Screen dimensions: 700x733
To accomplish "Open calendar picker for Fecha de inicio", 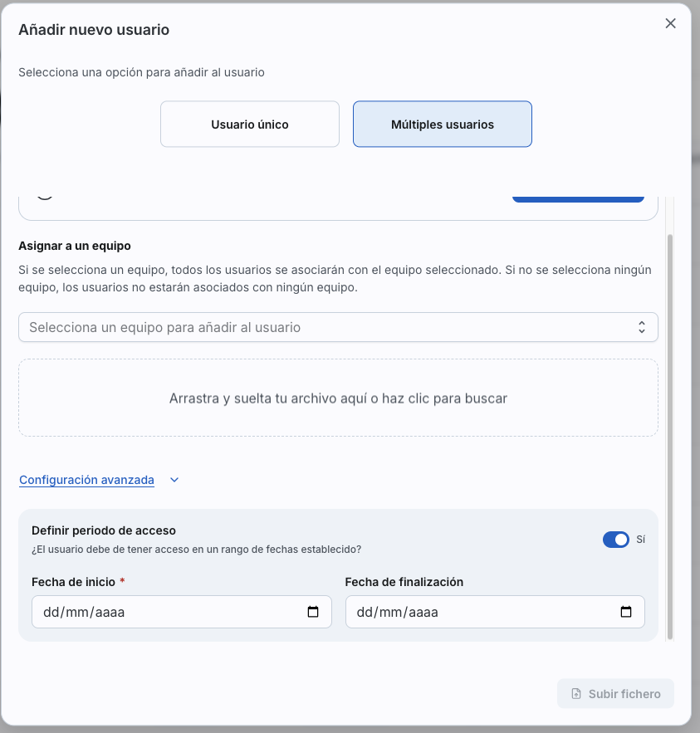I will 313,613.
